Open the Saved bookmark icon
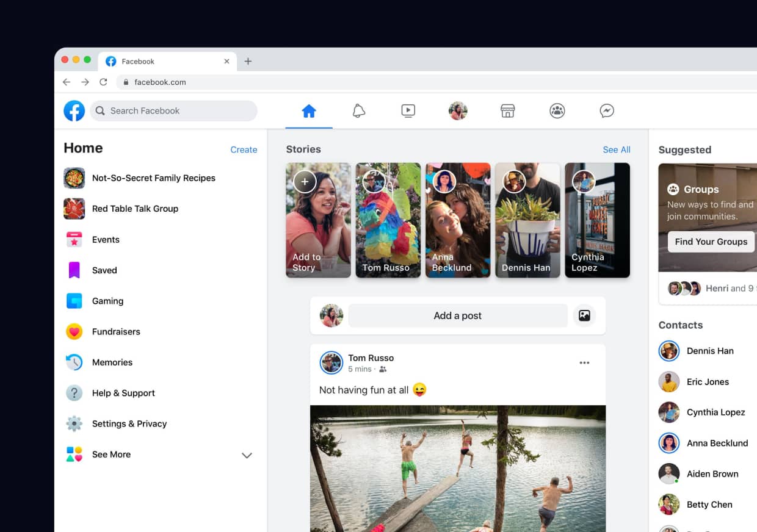Screen dimensions: 757x532 tap(74, 270)
